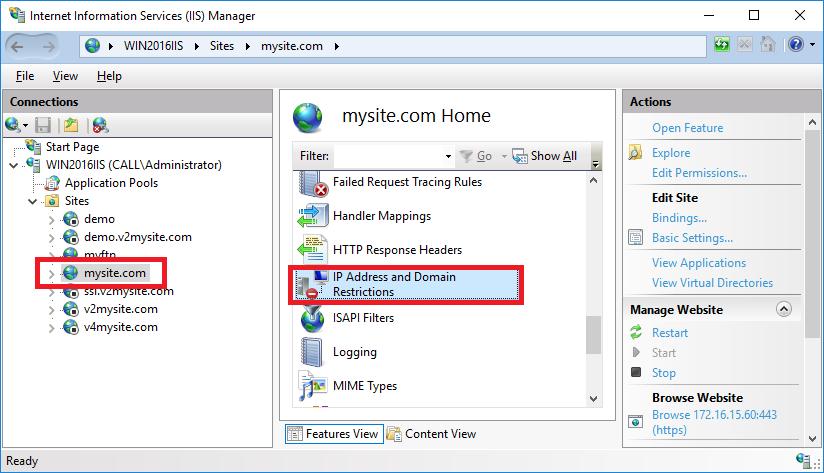Click Actions pane scrollbar up arrow
The image size is (824, 473).
(x=812, y=122)
